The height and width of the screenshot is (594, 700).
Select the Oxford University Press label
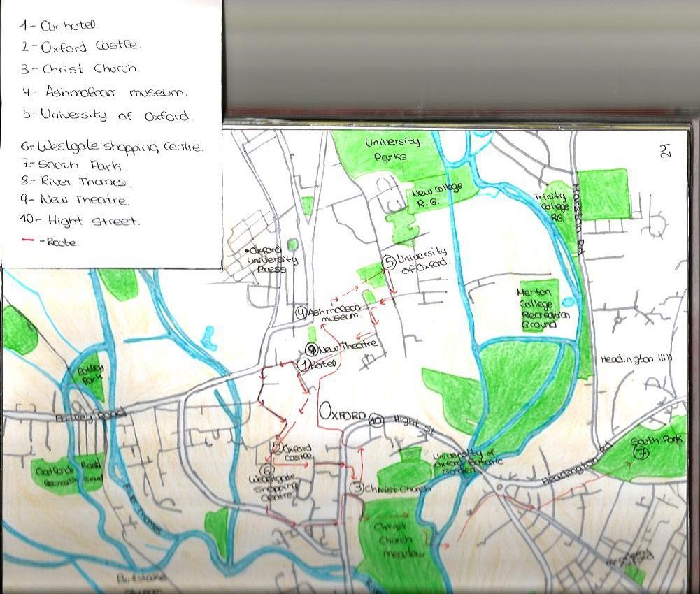(x=271, y=260)
